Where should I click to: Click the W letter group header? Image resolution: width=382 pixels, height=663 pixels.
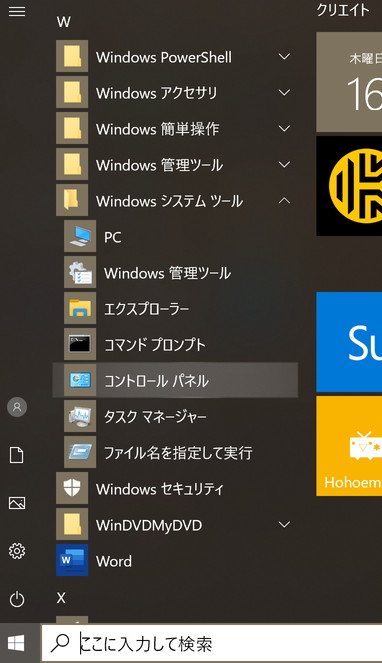(x=63, y=22)
